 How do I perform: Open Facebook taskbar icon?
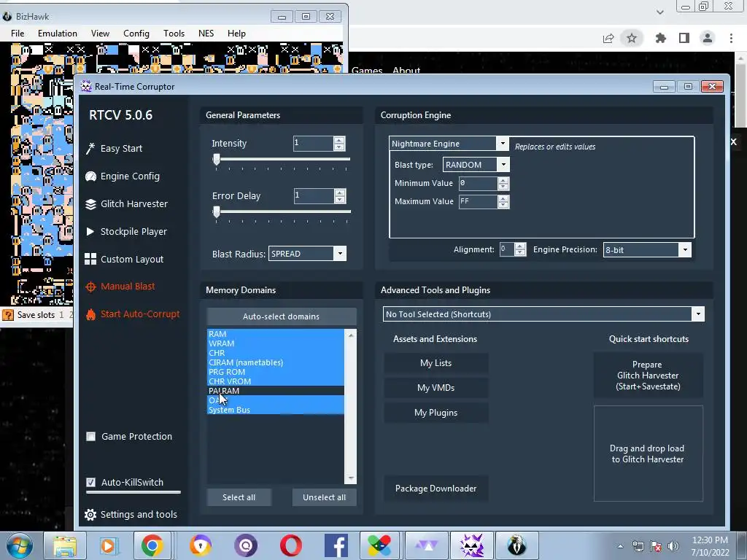(x=336, y=545)
